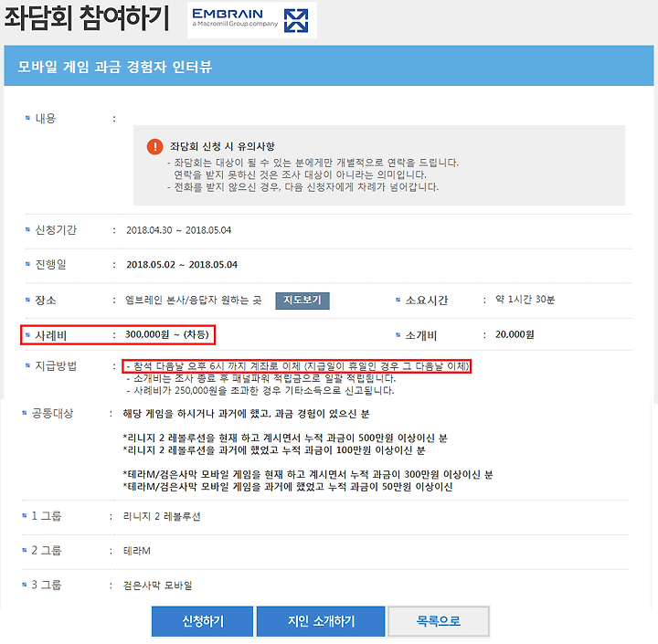Screen dimensions: 658x644
Task: Click the 내용 field label
Action: [x=46, y=119]
